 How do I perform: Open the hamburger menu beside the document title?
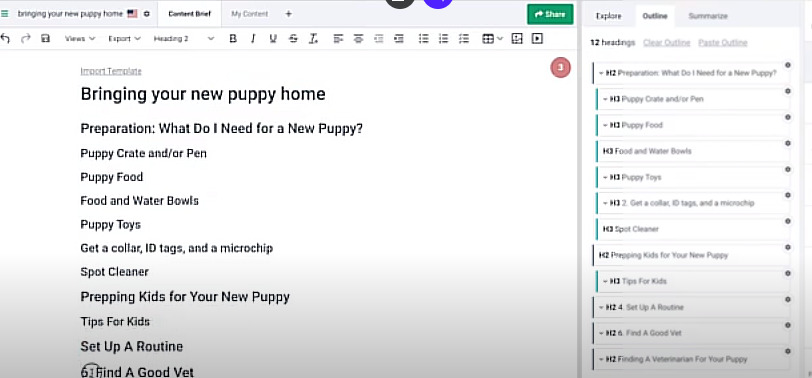click(x=5, y=14)
